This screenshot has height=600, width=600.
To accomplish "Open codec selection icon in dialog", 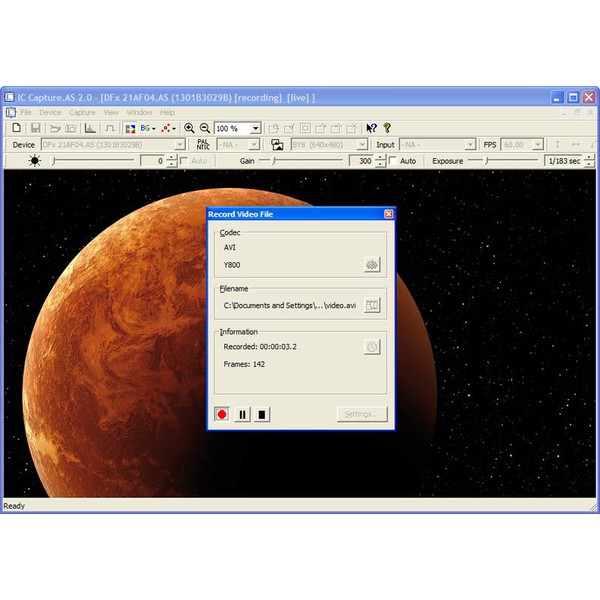I will (x=372, y=265).
